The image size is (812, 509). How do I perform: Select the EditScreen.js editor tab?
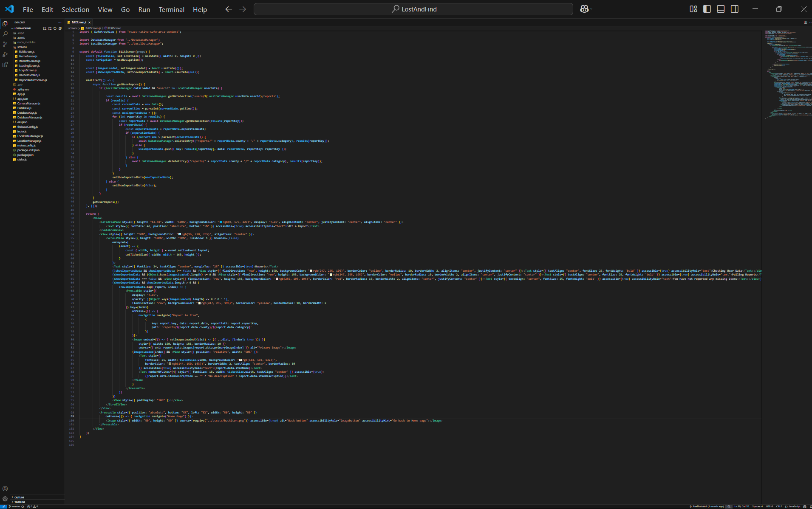coord(79,22)
